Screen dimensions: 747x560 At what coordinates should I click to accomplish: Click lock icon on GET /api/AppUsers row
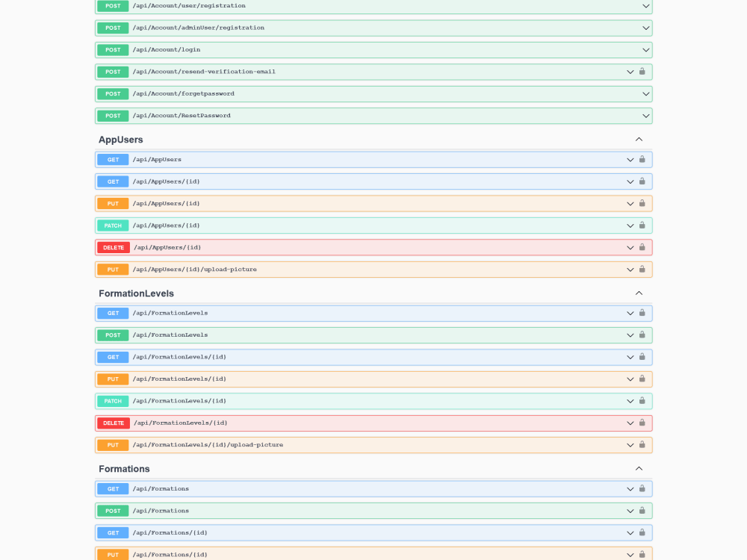click(x=642, y=159)
